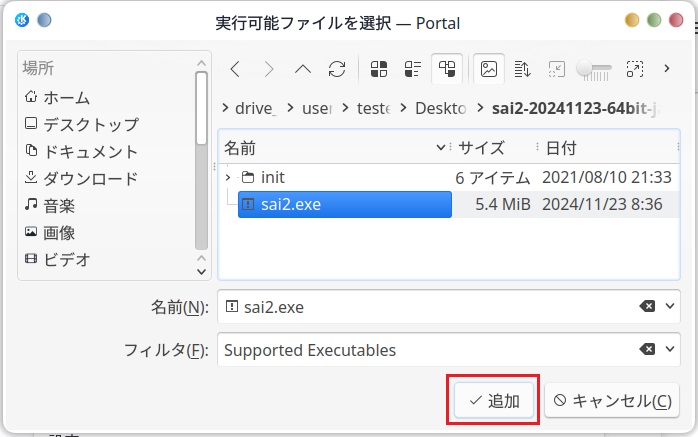Clear the filename field text
Viewport: 698px width, 437px height.
(x=647, y=307)
